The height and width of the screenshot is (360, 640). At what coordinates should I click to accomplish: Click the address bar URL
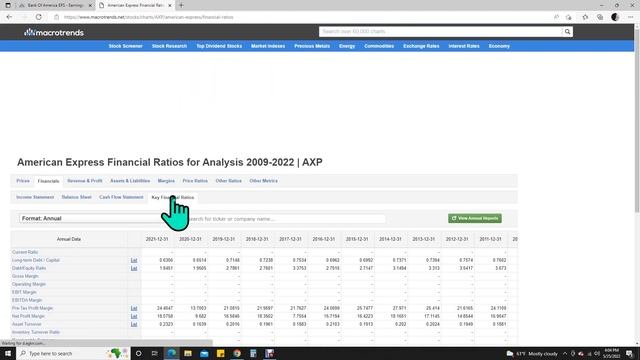(x=149, y=17)
